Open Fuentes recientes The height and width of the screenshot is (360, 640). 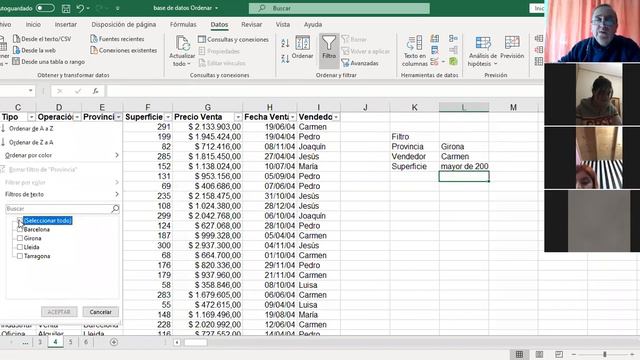117,39
